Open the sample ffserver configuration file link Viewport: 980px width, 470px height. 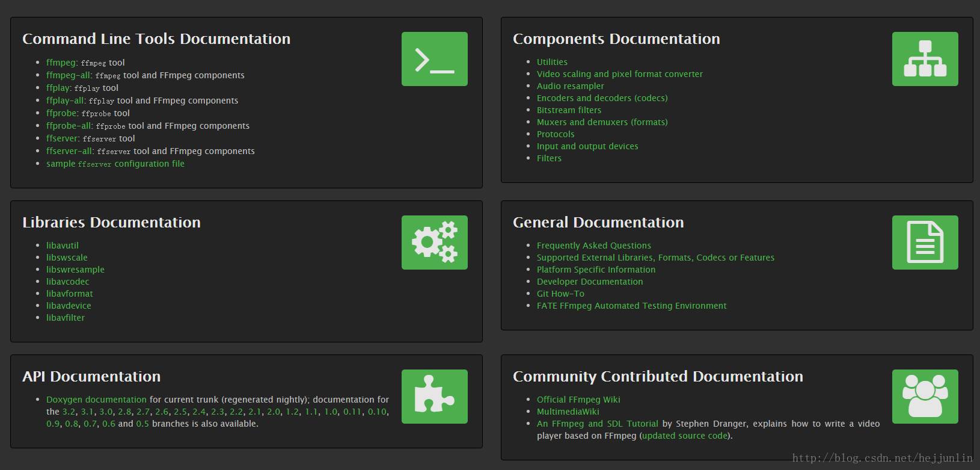[x=115, y=164]
